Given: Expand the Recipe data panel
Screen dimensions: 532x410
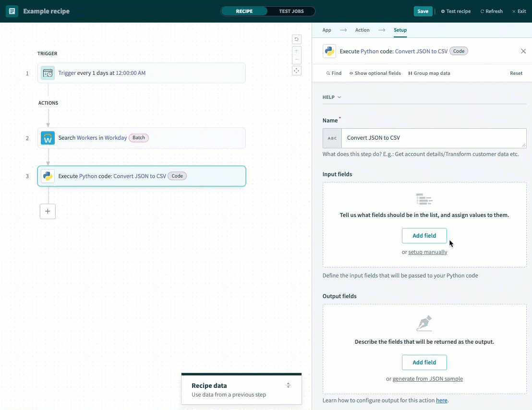Looking at the screenshot, I should pyautogui.click(x=288, y=385).
